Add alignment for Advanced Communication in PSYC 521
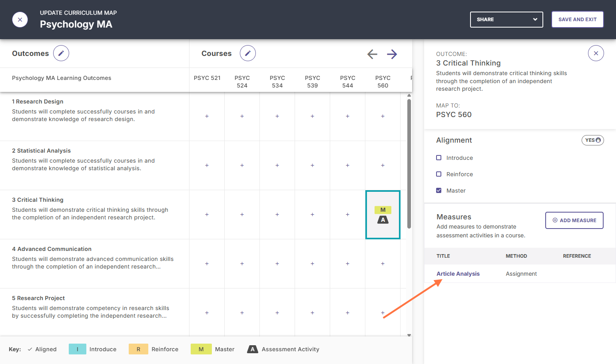The height and width of the screenshot is (364, 616). point(207,264)
